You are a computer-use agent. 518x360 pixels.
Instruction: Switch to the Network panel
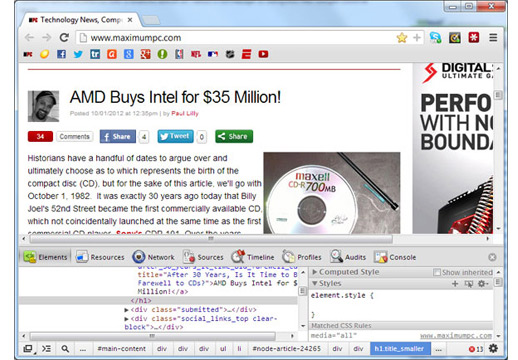click(153, 257)
